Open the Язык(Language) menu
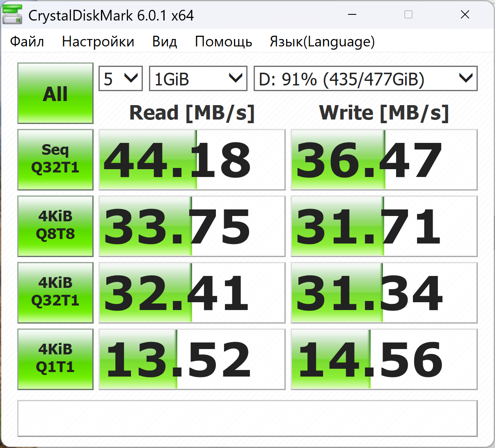 (322, 41)
